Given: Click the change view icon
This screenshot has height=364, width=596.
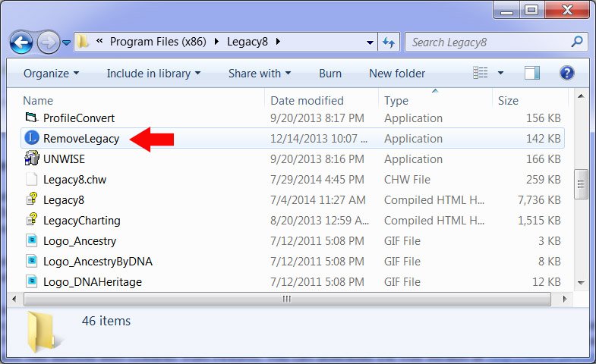Looking at the screenshot, I should point(481,73).
